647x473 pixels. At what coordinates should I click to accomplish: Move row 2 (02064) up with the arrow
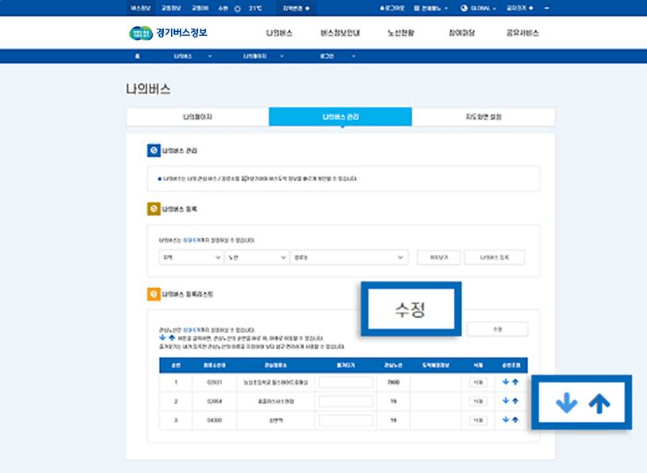point(515,401)
